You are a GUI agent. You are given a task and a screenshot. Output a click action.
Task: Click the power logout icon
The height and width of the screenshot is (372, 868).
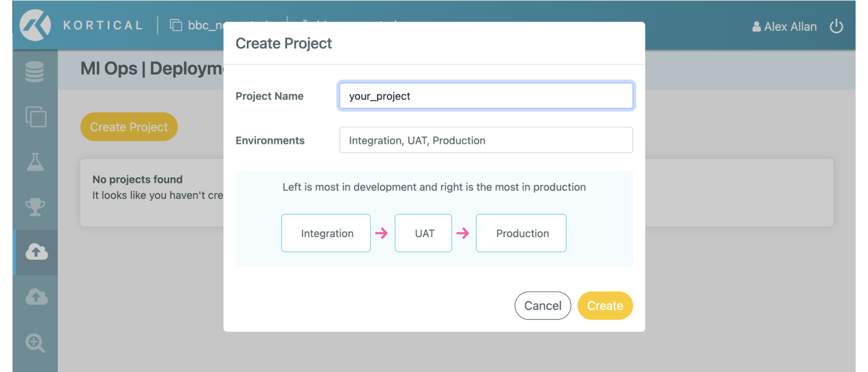tap(836, 26)
